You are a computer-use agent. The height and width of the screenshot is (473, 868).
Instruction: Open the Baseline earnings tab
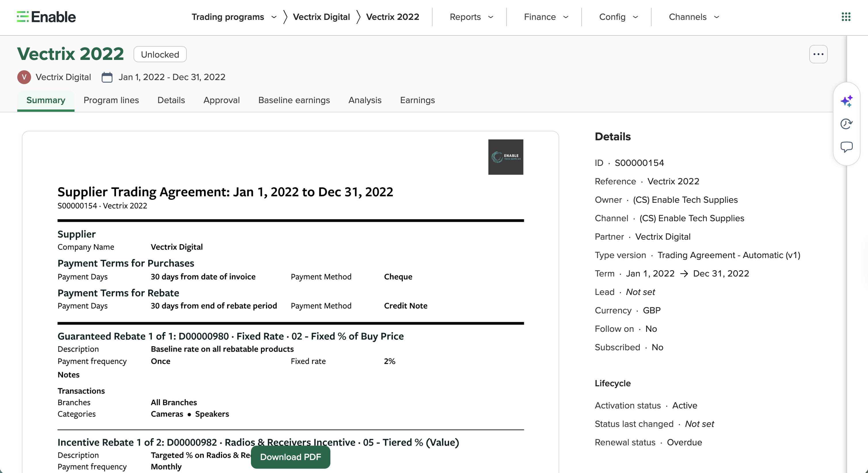coord(294,100)
